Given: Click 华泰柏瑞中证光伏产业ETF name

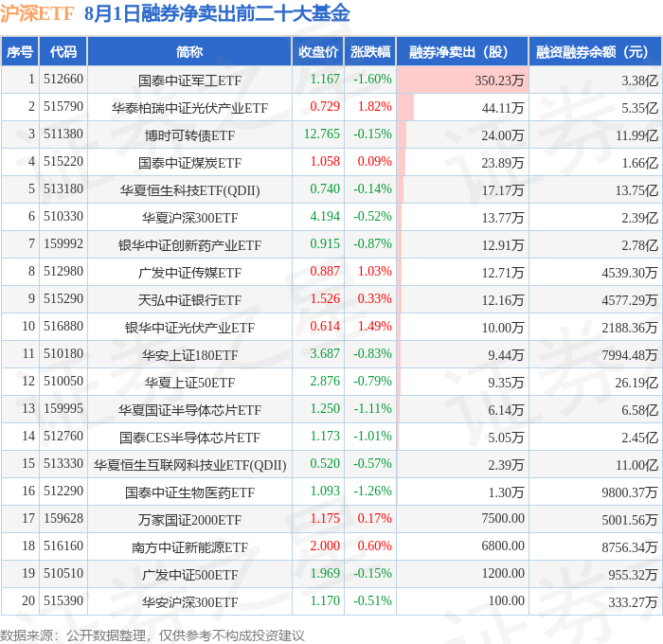Looking at the screenshot, I should (x=189, y=108).
